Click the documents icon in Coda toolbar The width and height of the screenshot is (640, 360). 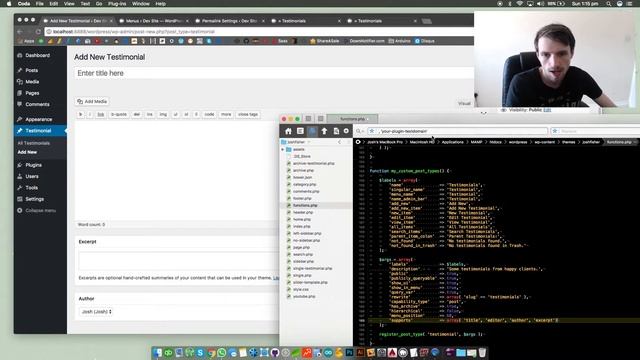point(336,131)
